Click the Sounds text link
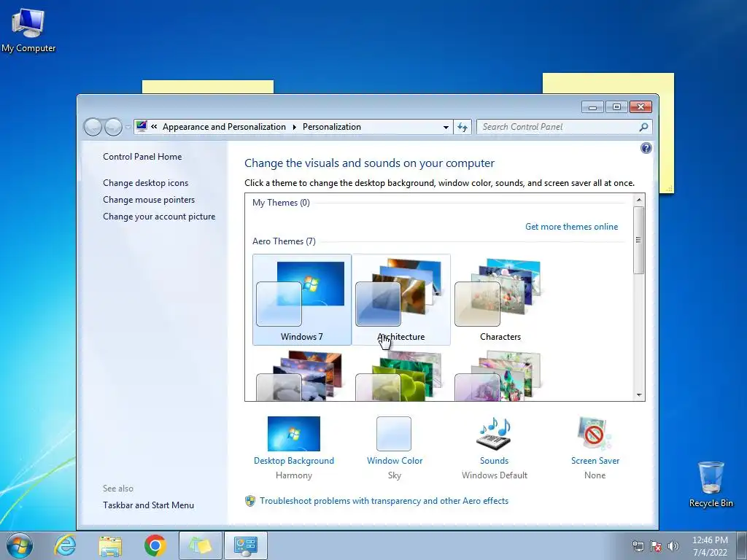Viewport: 747px width, 560px height. click(494, 461)
